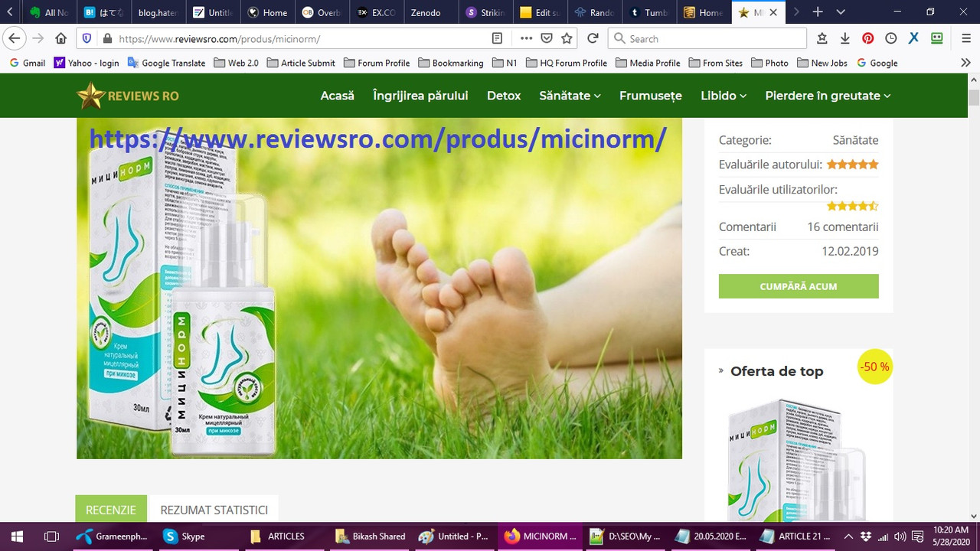Open Dropbox tray icon
The height and width of the screenshot is (551, 980).
(865, 536)
